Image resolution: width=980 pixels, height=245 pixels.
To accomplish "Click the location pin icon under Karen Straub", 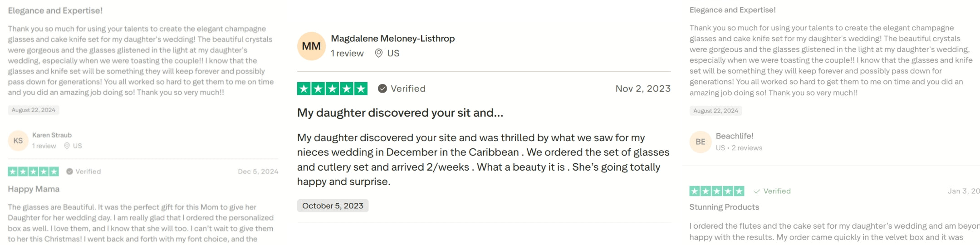I will point(67,146).
